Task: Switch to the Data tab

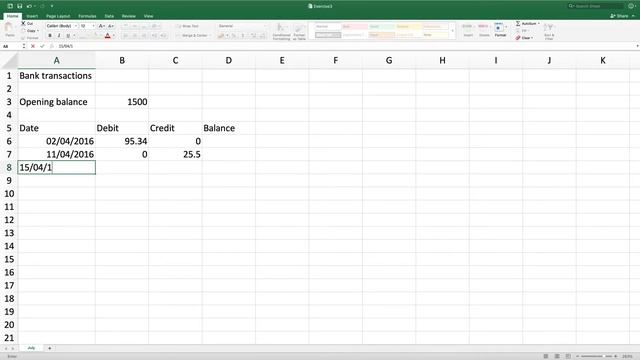Action: [x=109, y=16]
